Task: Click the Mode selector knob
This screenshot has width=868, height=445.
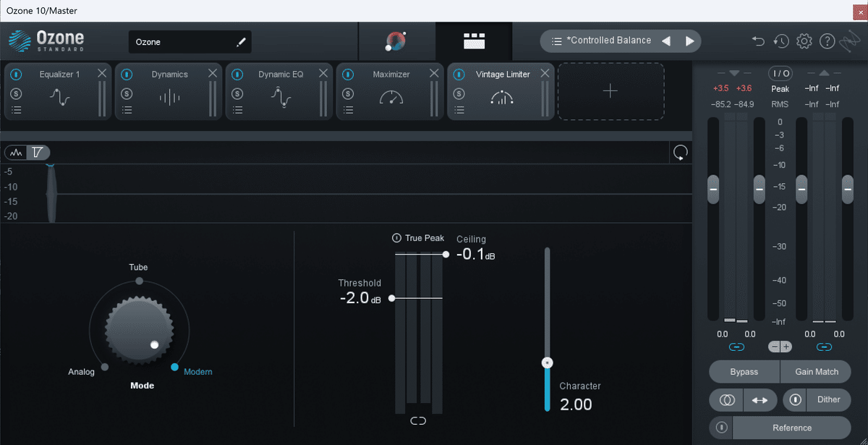Action: point(140,329)
